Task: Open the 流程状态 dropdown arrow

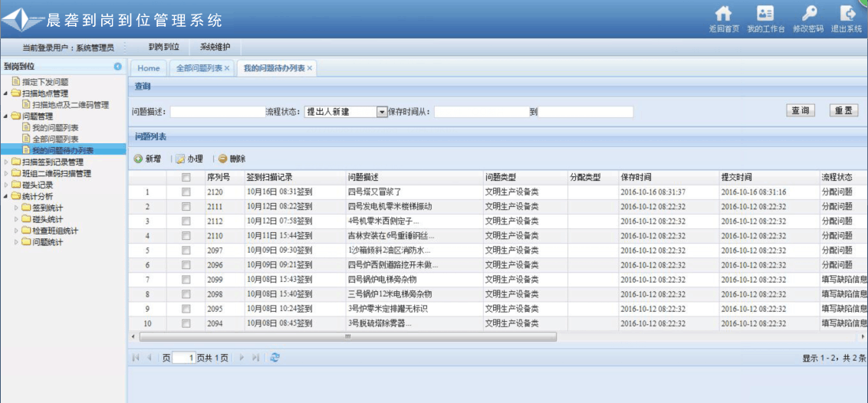Action: click(382, 112)
